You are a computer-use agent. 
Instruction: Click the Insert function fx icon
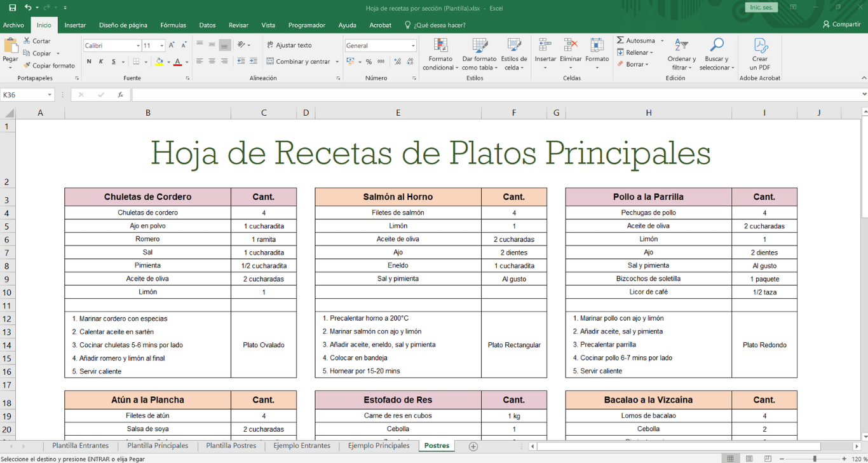tap(120, 95)
